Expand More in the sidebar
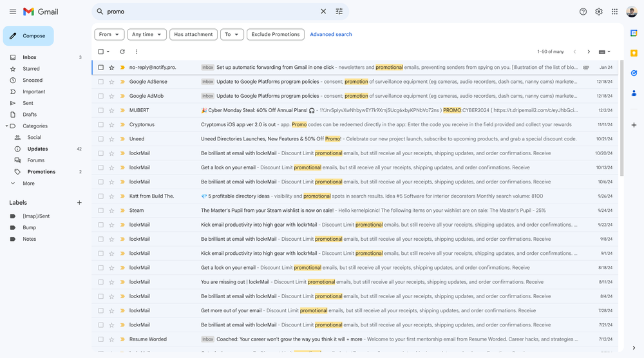The height and width of the screenshot is (358, 644). [x=29, y=184]
